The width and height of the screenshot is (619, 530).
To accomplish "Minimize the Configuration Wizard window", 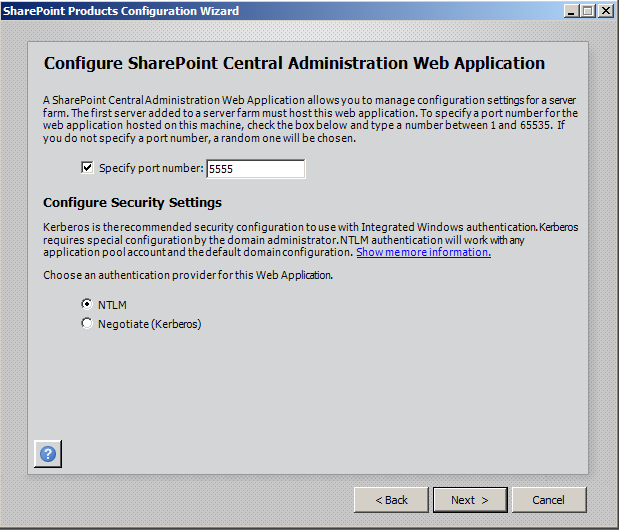I will 571,11.
